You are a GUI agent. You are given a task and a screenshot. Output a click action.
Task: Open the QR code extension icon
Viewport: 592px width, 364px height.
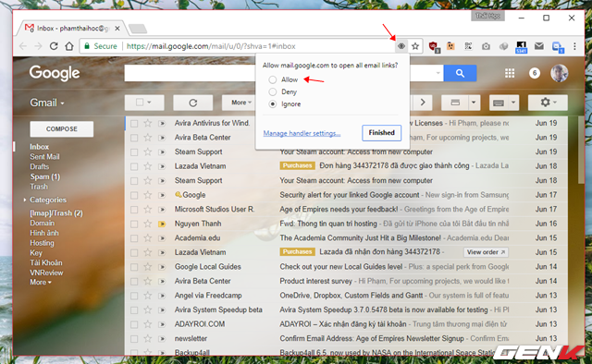[x=468, y=46]
